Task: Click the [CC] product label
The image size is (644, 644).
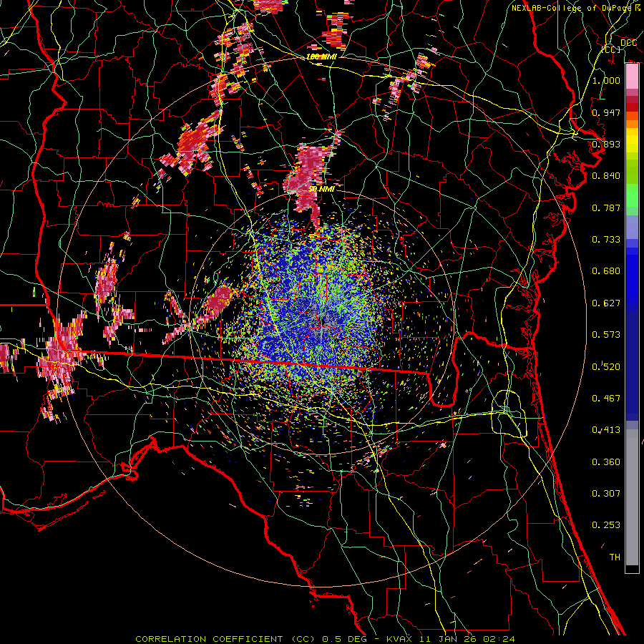Action: tap(611, 49)
